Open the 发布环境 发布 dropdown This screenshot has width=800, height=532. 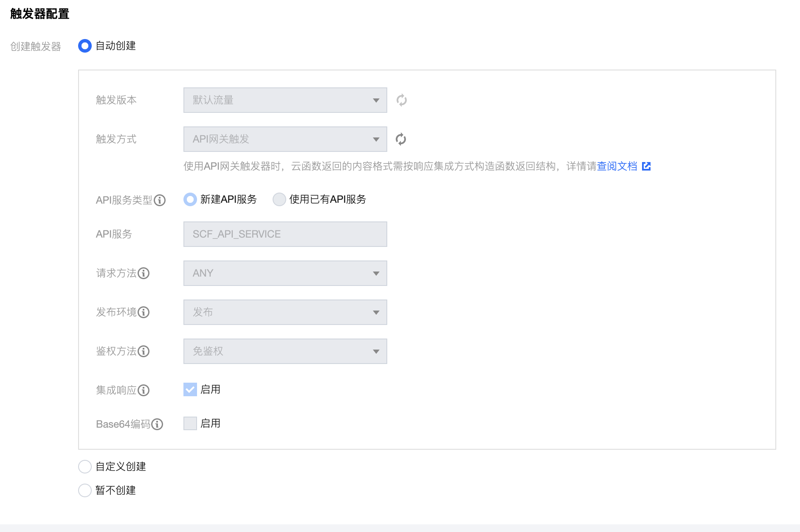pyautogui.click(x=285, y=312)
